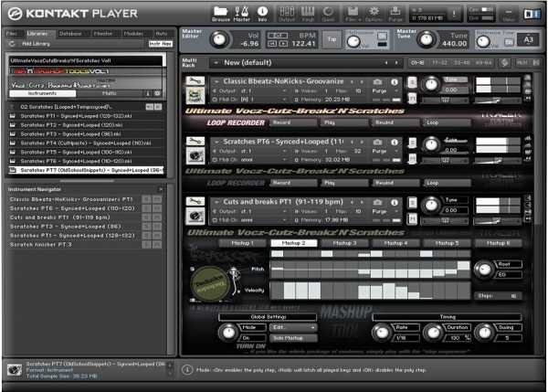Viewport: 548px width, 392px height.
Task: Open the Files save disk icon
Action: click(353, 12)
